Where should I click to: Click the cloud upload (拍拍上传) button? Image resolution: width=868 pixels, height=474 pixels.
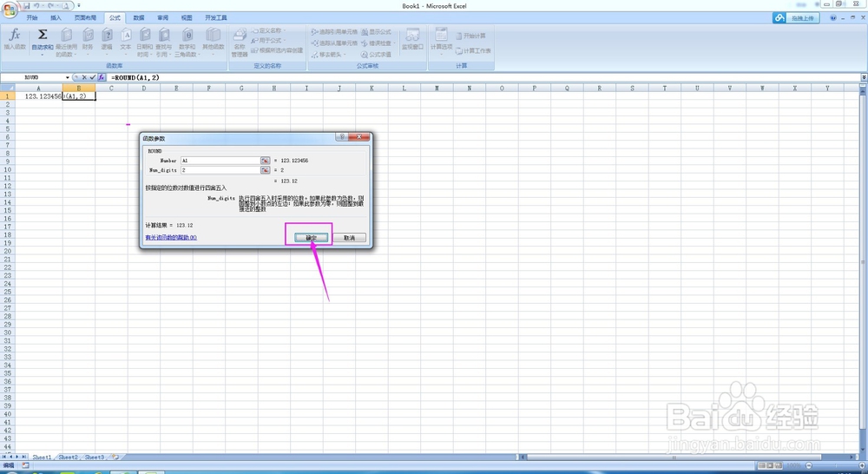[x=795, y=17]
